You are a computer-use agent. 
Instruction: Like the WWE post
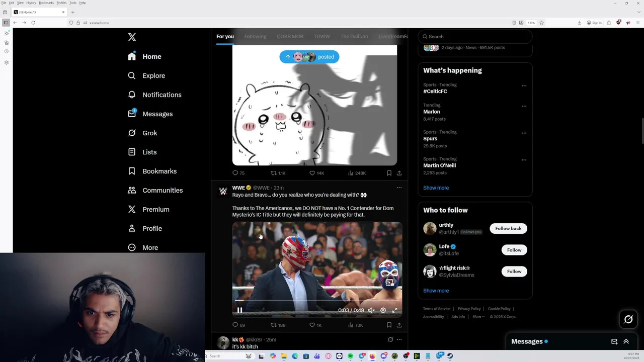[315, 325]
